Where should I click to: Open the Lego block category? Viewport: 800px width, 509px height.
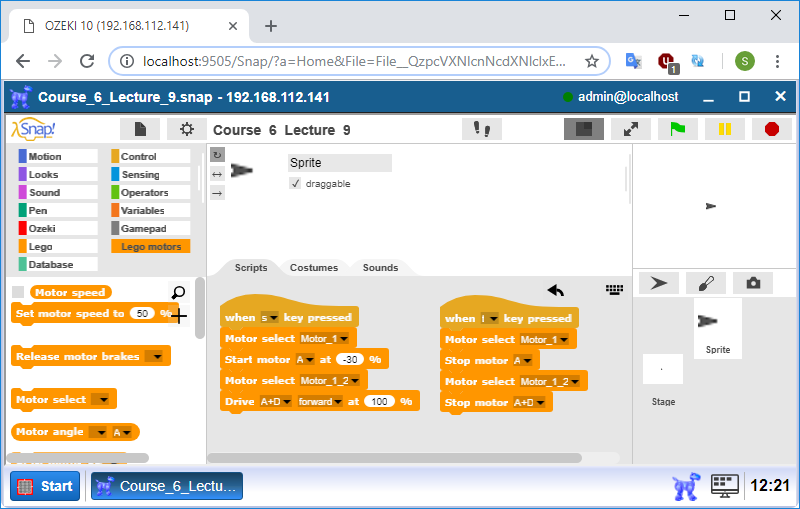coord(58,246)
